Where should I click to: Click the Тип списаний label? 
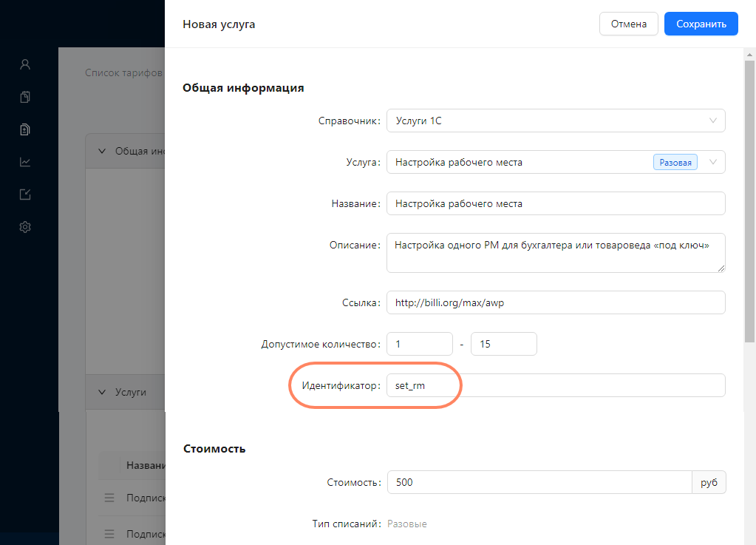[x=347, y=524]
